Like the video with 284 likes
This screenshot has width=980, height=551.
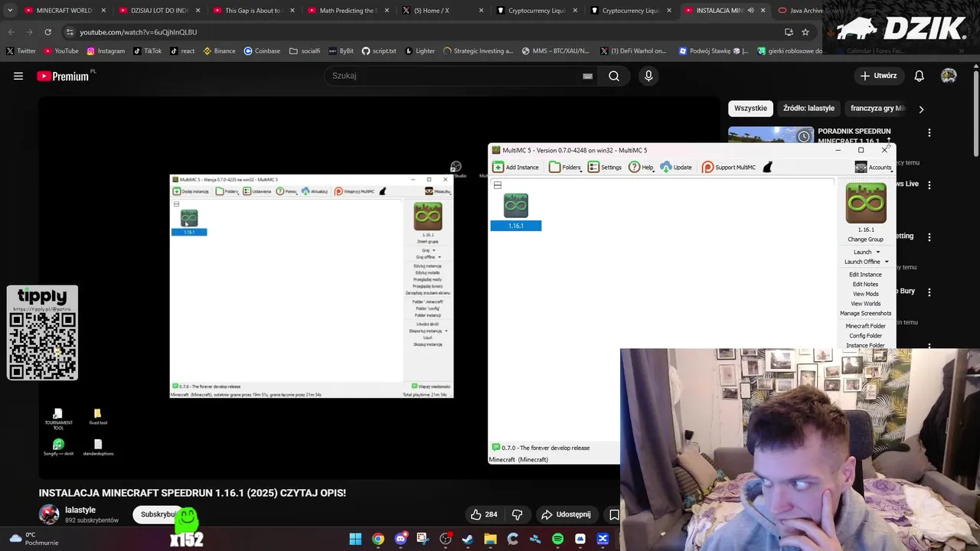484,514
